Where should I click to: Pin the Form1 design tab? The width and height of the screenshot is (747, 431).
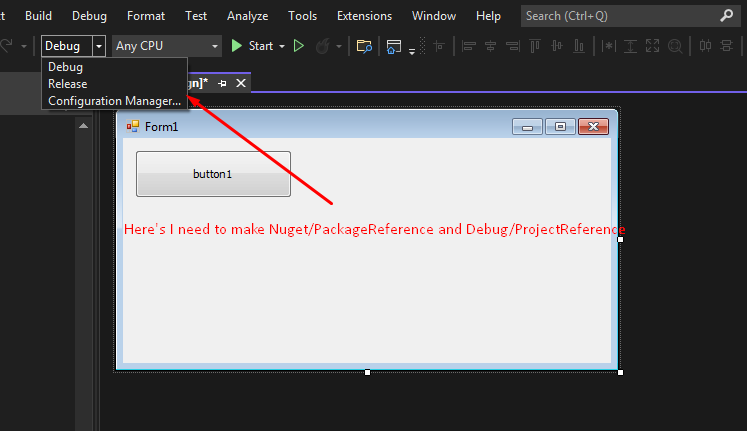click(x=222, y=83)
